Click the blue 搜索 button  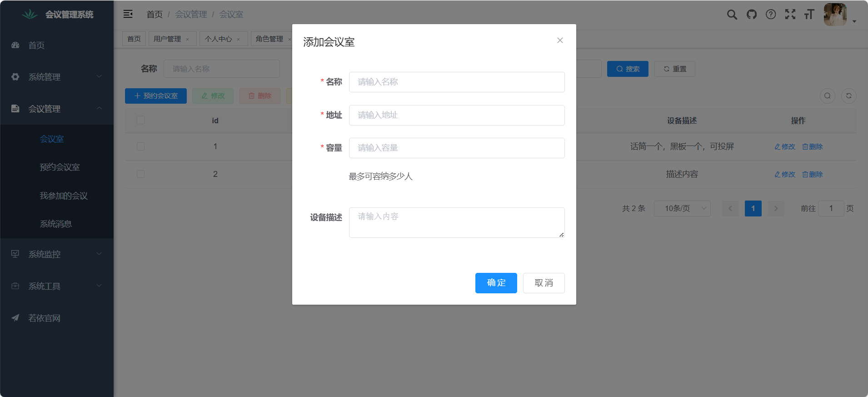pos(628,69)
